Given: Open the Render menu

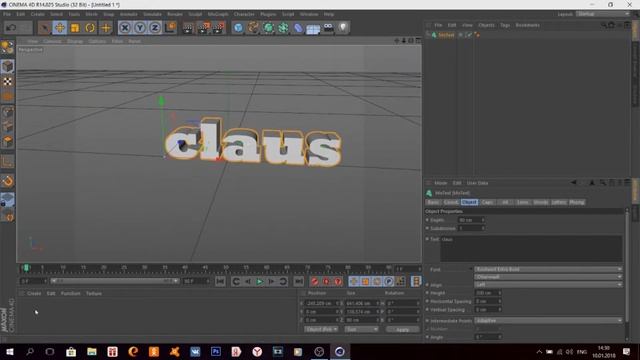Looking at the screenshot, I should (175, 14).
